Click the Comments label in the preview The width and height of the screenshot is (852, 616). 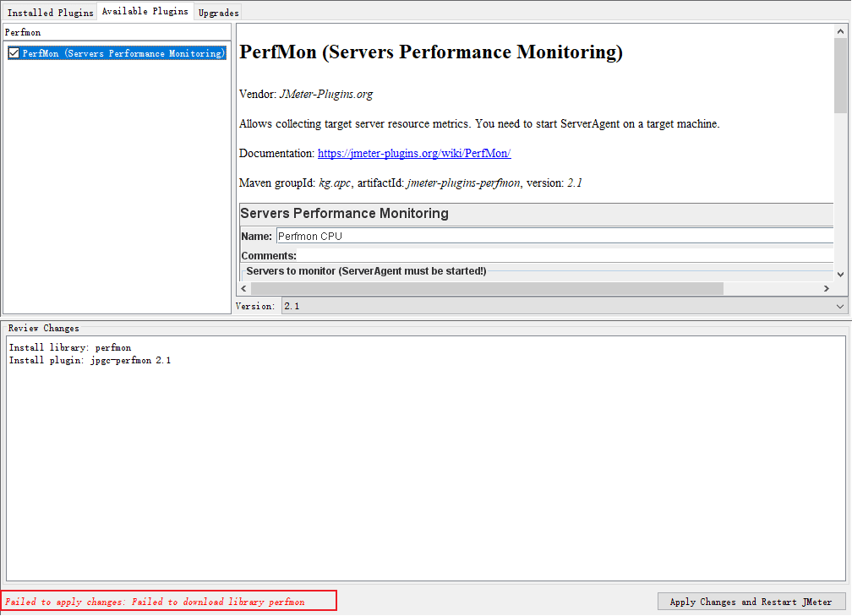pos(269,256)
